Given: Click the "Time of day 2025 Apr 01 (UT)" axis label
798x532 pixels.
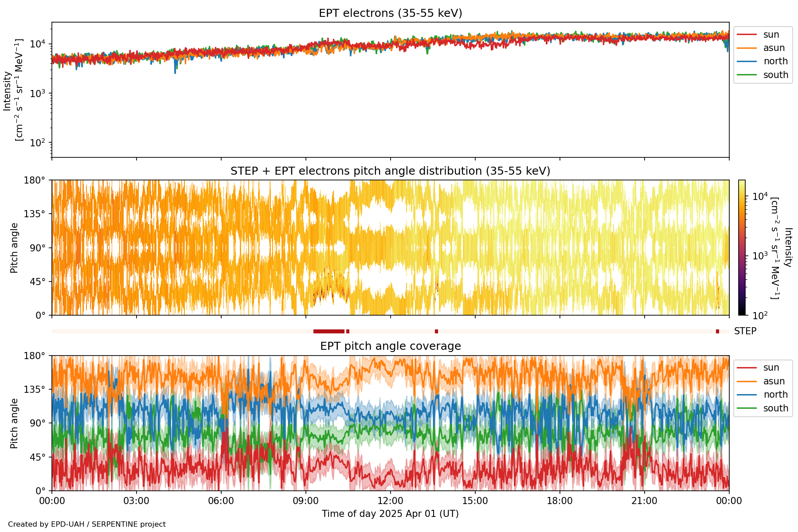Looking at the screenshot, I should pos(390,514).
